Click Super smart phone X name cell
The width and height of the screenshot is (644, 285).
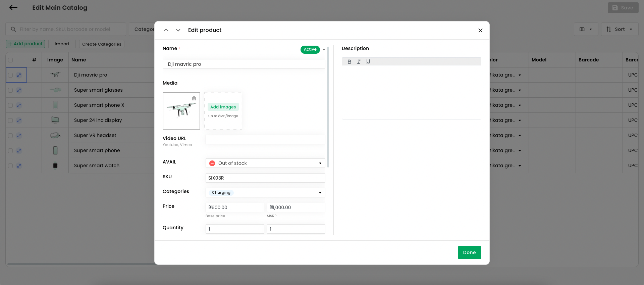pos(99,105)
